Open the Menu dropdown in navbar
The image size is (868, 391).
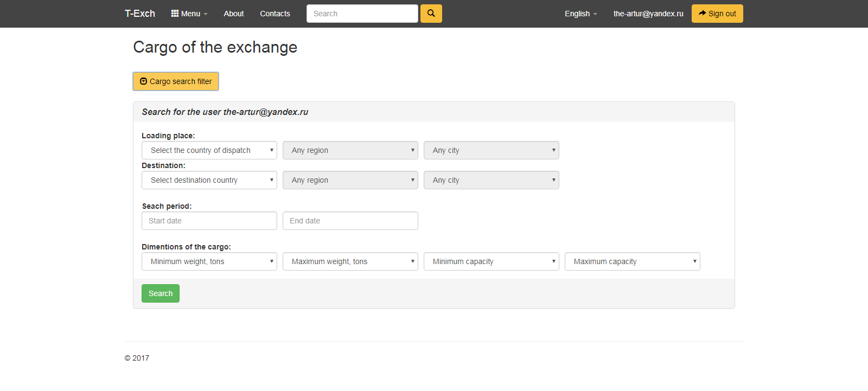point(189,14)
